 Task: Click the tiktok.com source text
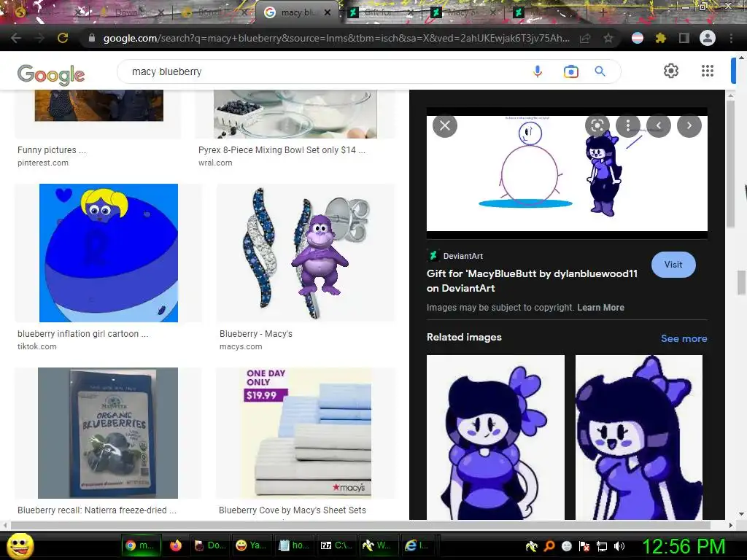(x=36, y=346)
